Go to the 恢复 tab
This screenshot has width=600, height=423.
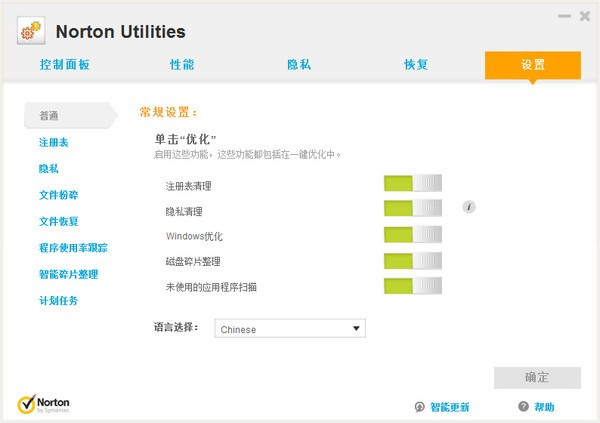point(416,65)
